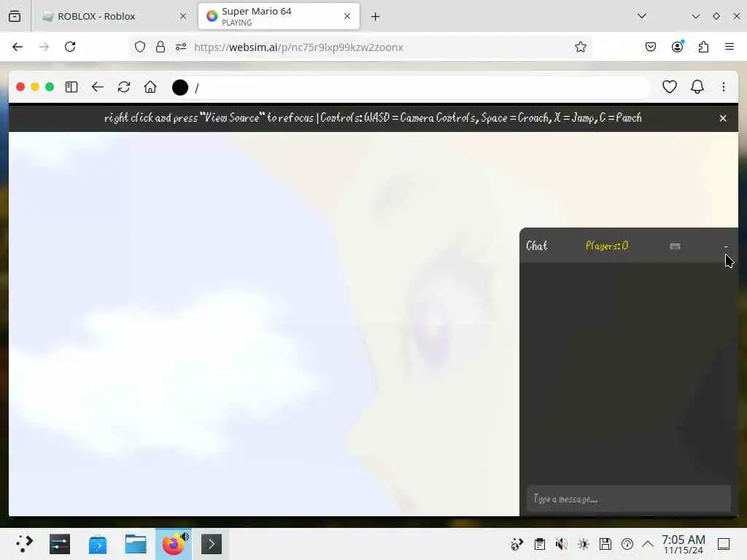Click the websim back arrow
Image resolution: width=747 pixels, height=560 pixels.
(x=98, y=87)
